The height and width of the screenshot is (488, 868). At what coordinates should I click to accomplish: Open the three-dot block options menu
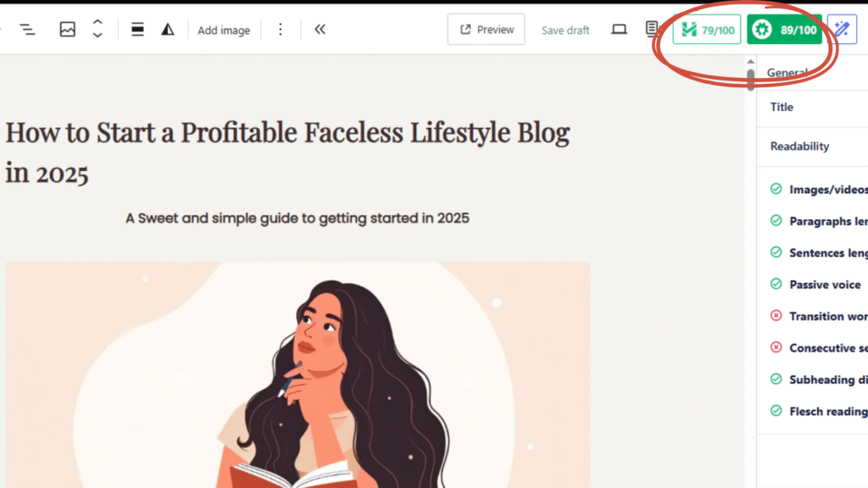[281, 30]
